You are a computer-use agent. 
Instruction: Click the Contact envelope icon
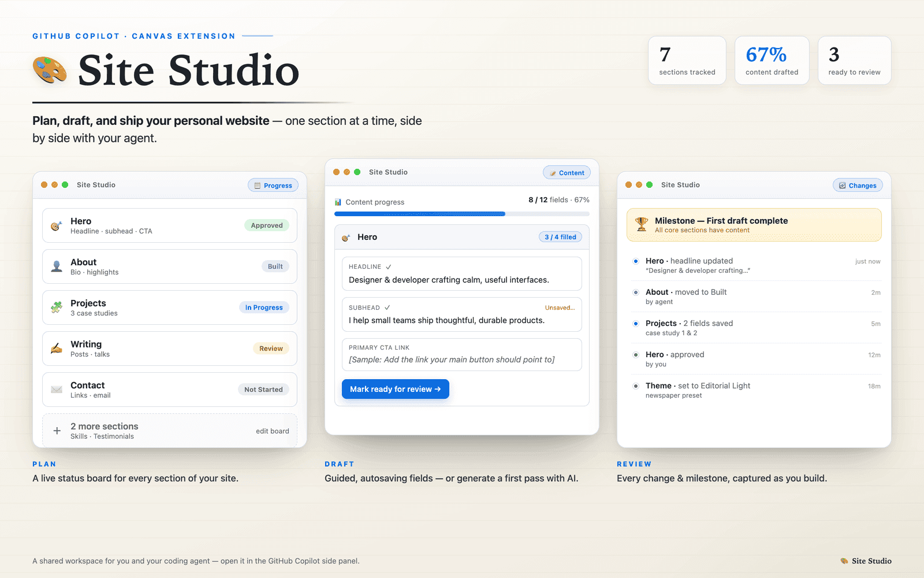57,390
